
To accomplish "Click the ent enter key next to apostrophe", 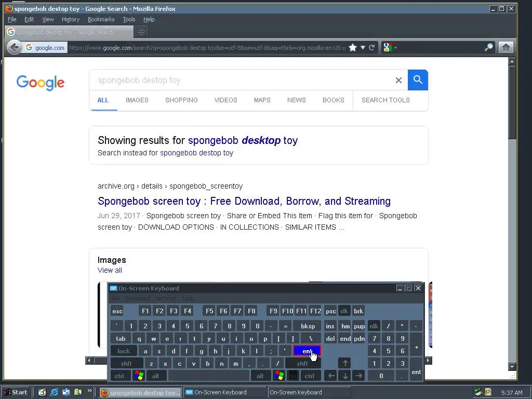I will [307, 351].
